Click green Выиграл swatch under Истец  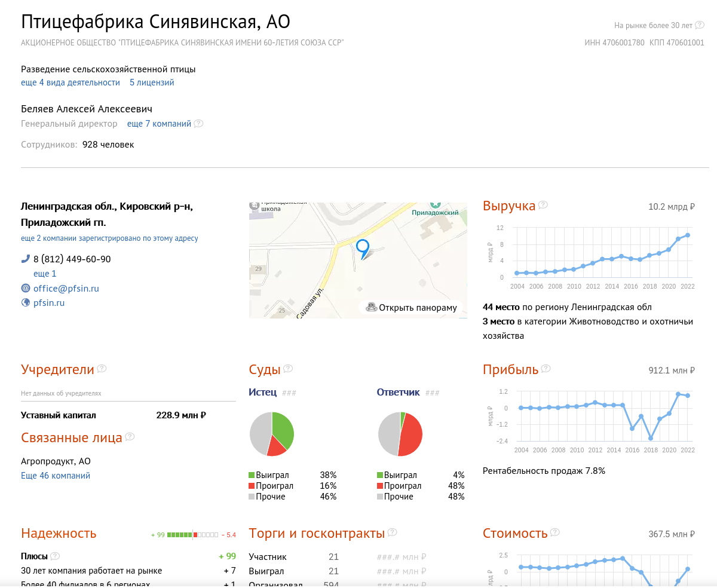[252, 475]
